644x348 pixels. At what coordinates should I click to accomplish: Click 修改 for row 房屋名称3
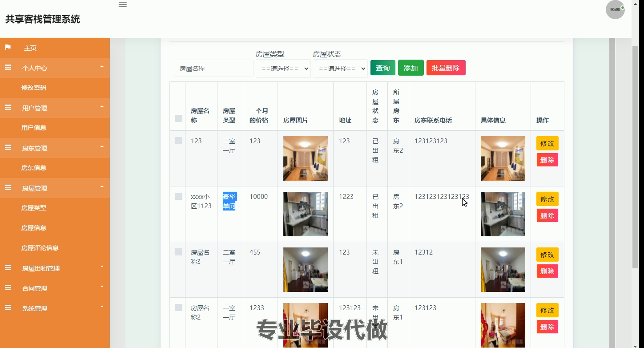tap(547, 255)
